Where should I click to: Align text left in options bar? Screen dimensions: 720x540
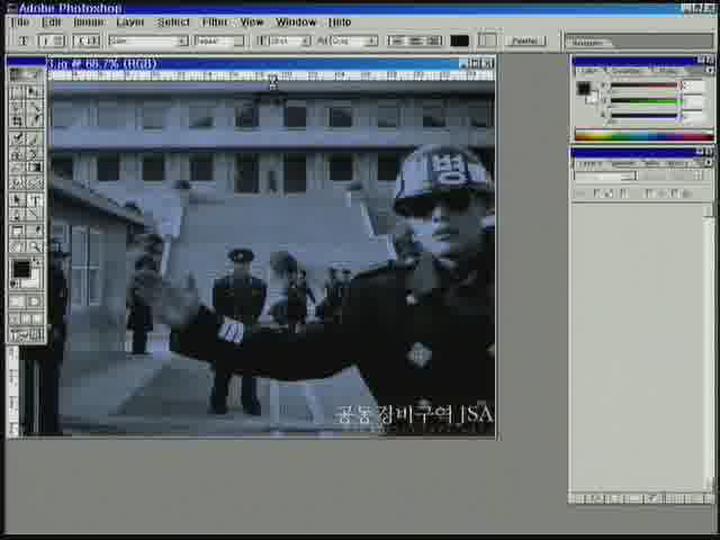point(397,41)
